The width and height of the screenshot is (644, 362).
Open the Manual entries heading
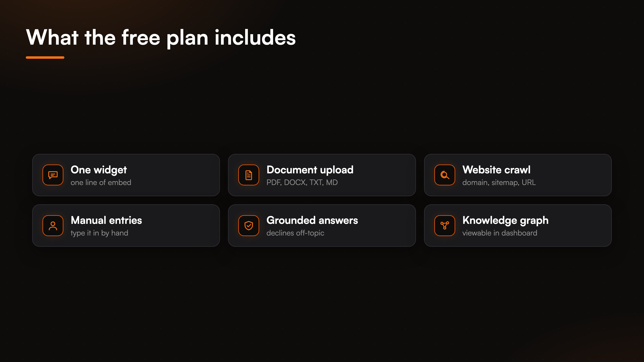click(x=106, y=220)
